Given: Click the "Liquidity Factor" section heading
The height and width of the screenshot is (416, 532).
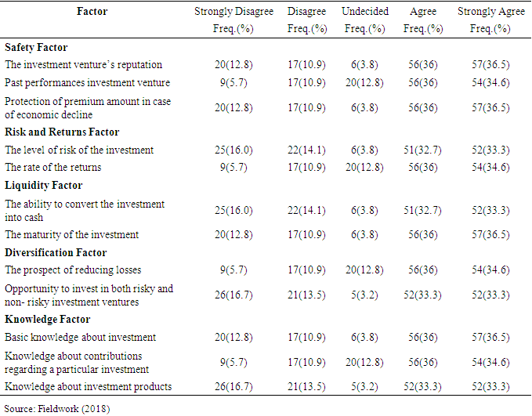Looking at the screenshot, I should 43,186.
